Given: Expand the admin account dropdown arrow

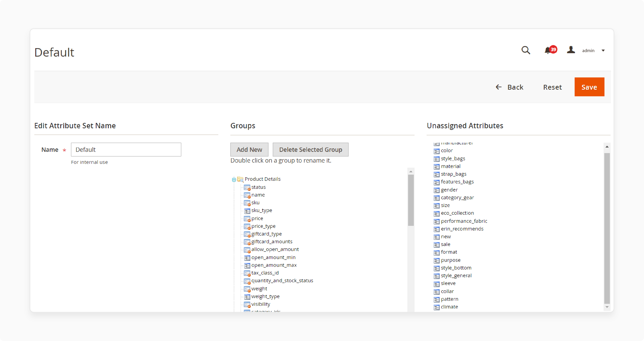Looking at the screenshot, I should [603, 51].
